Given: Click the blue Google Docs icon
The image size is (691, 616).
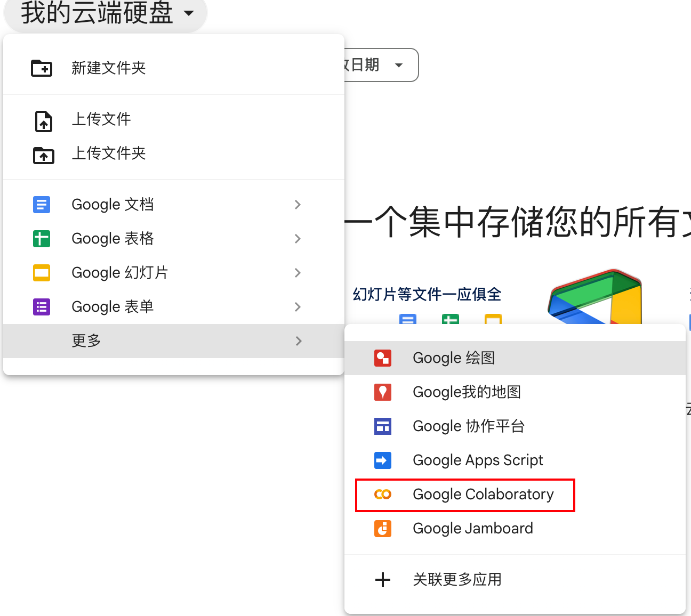Looking at the screenshot, I should [x=42, y=205].
